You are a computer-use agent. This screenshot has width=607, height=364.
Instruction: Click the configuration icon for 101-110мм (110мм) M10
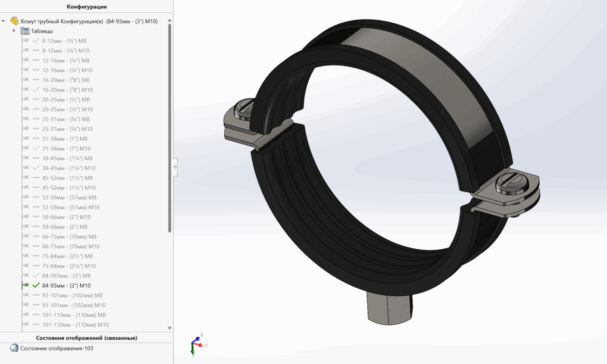pos(26,325)
